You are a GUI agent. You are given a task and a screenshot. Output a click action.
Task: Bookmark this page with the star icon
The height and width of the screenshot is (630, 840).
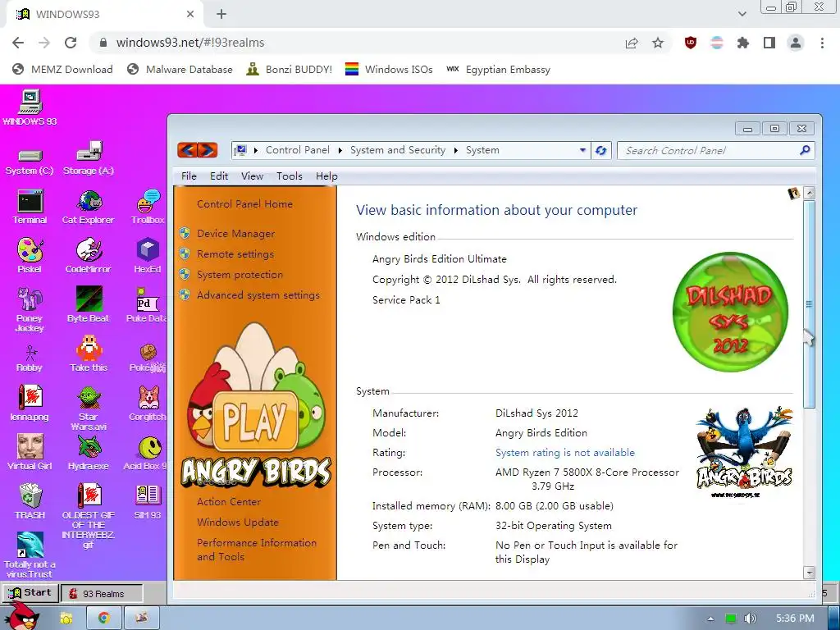[x=658, y=43]
